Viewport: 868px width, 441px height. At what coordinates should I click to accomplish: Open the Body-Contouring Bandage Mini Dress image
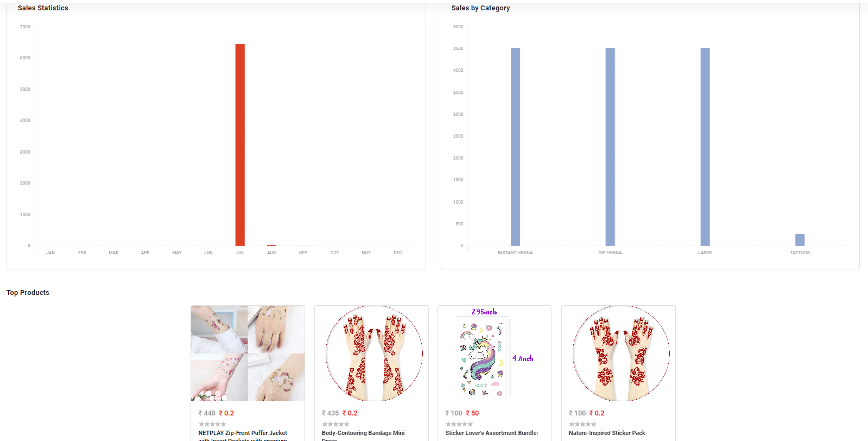[371, 353]
